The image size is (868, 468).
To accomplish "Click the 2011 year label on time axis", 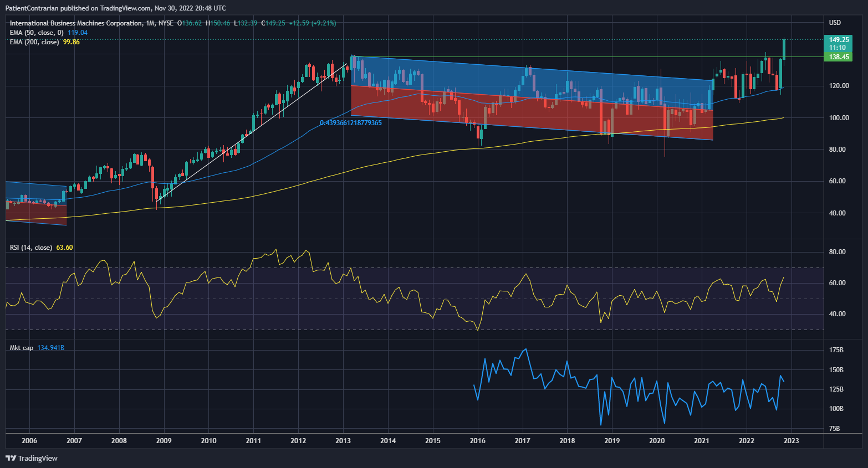I will tap(253, 441).
